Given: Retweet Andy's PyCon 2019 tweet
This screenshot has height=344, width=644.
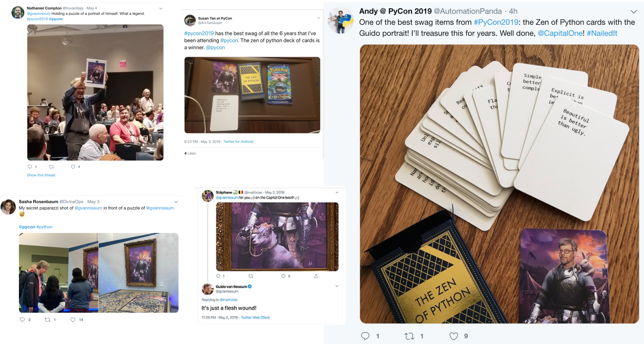Looking at the screenshot, I should (409, 336).
